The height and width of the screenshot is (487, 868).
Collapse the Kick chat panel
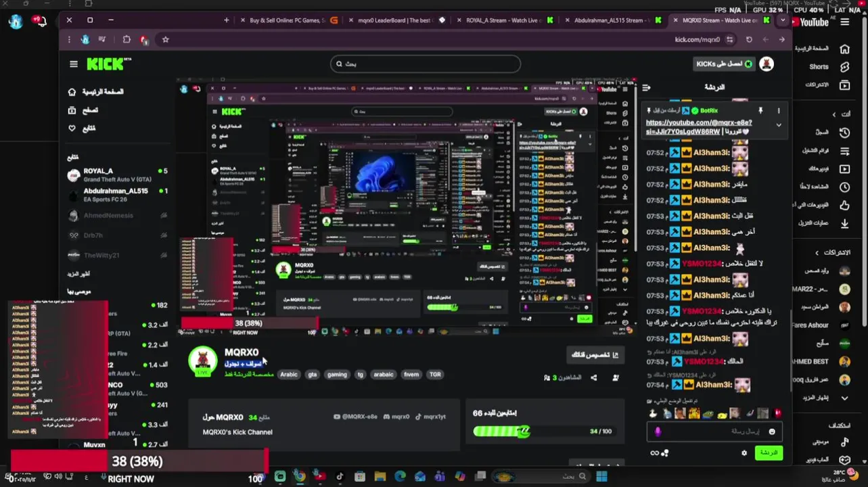(646, 87)
